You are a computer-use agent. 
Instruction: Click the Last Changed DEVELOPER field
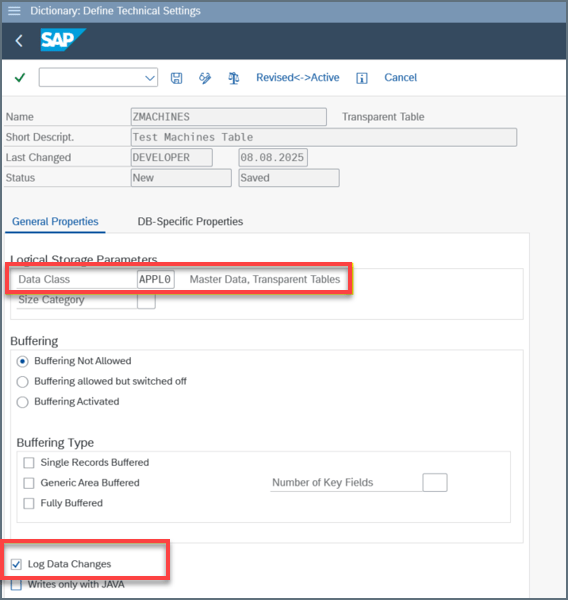click(x=171, y=157)
